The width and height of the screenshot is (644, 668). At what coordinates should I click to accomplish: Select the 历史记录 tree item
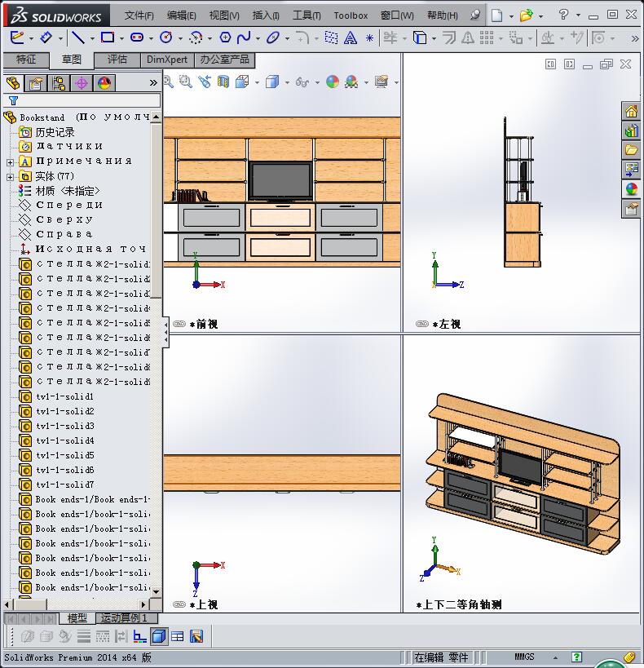pos(46,132)
